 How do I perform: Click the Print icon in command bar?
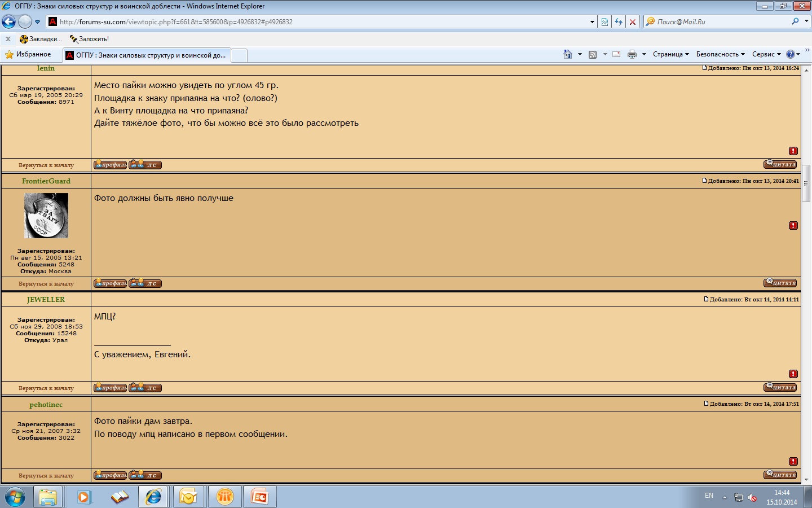(x=632, y=54)
